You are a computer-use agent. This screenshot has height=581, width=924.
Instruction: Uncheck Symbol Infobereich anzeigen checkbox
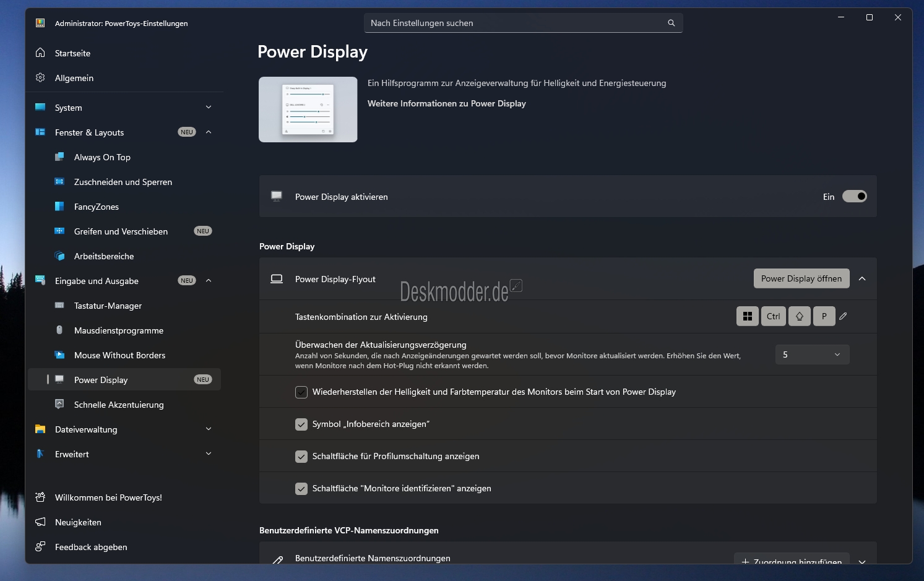(301, 424)
